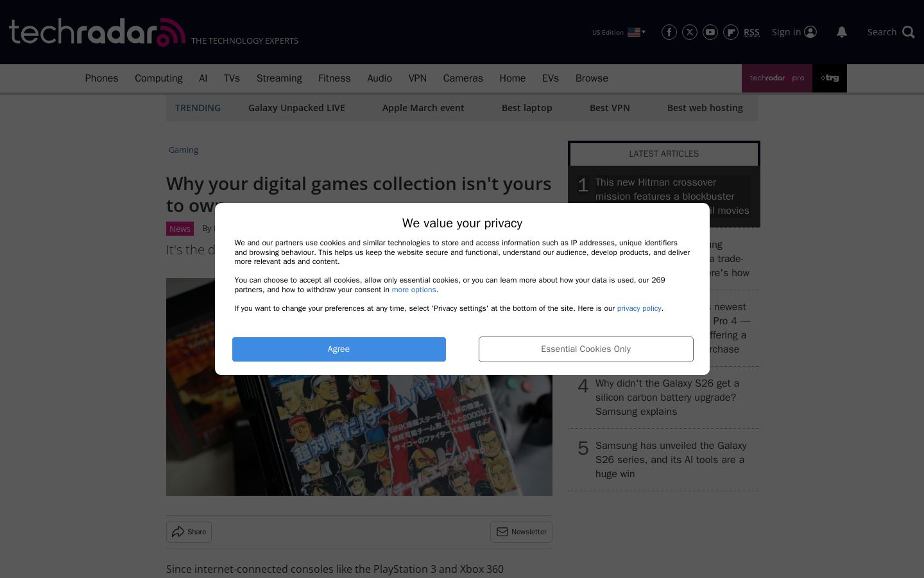Image resolution: width=924 pixels, height=578 pixels.
Task: Open the Cameras menu
Action: pyautogui.click(x=463, y=78)
